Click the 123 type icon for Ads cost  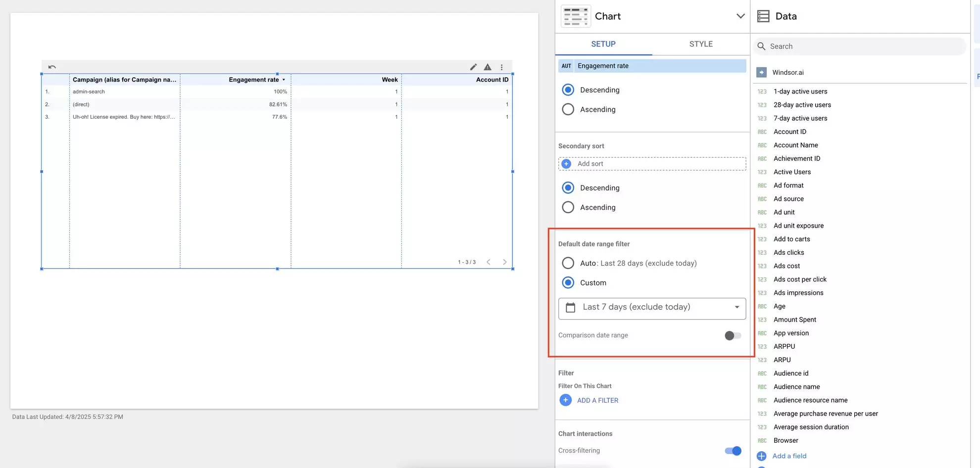point(762,266)
